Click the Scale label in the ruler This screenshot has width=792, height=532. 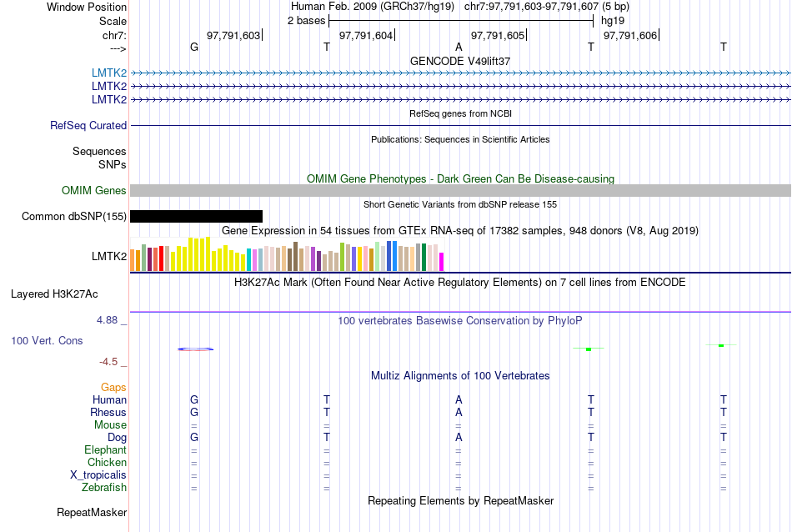113,21
